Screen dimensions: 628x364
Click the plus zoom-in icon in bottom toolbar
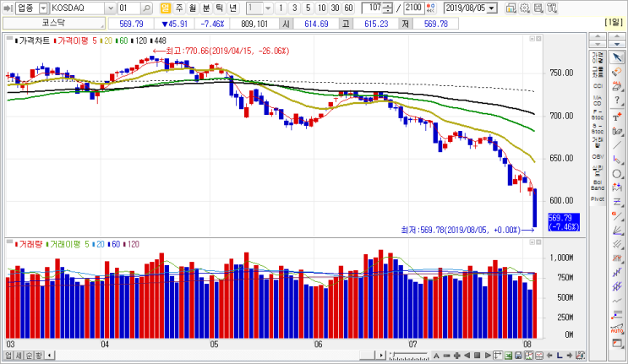[x=456, y=356]
